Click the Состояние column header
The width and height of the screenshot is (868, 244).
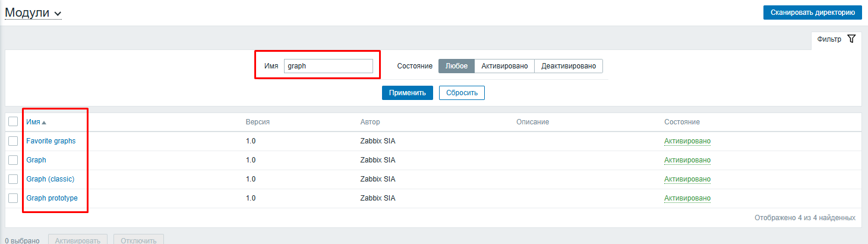(682, 122)
